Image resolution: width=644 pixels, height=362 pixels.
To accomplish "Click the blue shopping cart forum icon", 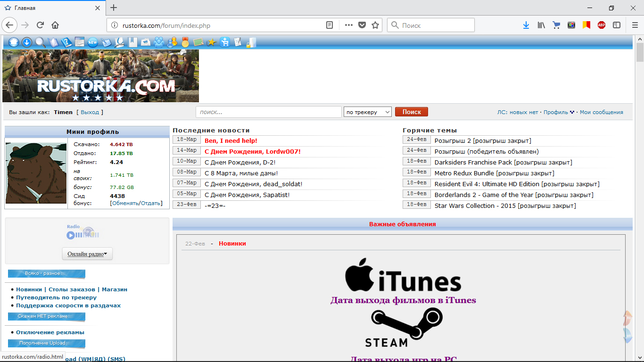I will [224, 42].
